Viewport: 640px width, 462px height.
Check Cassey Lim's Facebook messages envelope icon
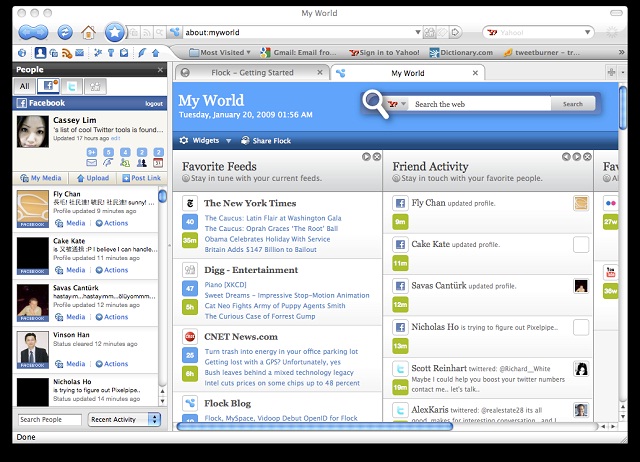[x=91, y=162]
